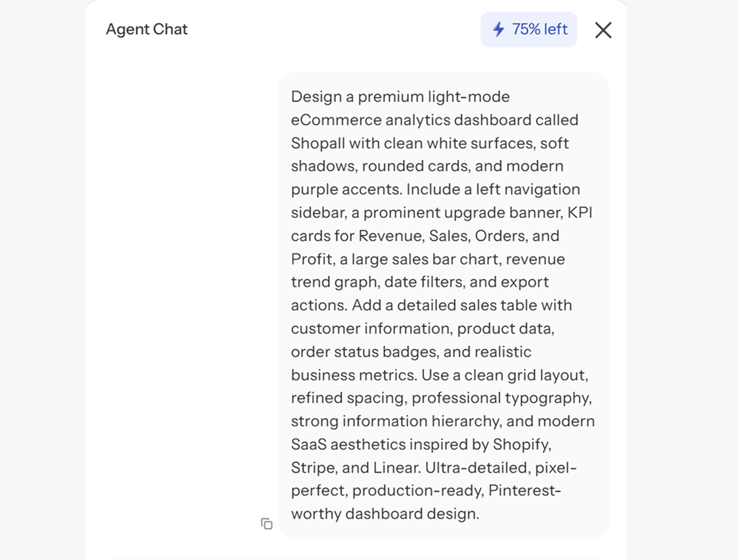Click the text 'eCommerce analytics dashboard called'
The width and height of the screenshot is (738, 560).
pyautogui.click(x=434, y=120)
